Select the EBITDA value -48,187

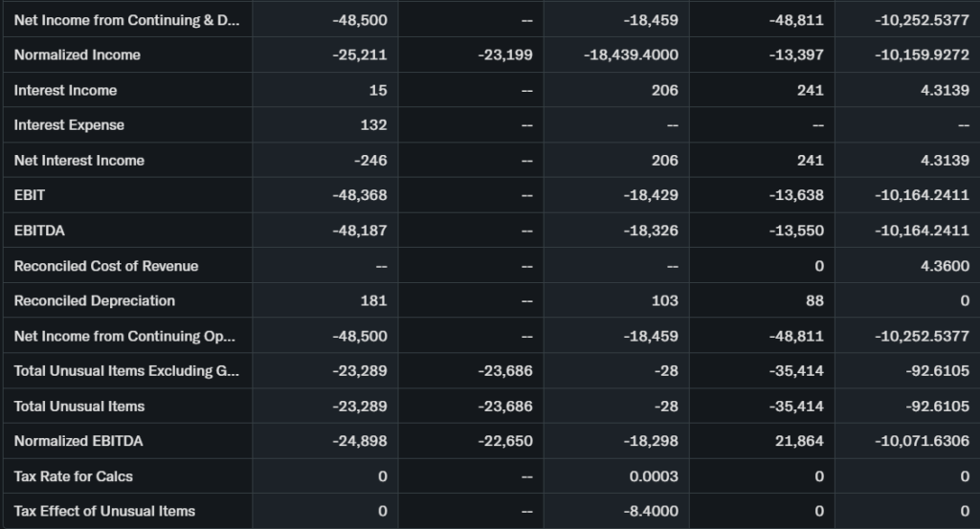point(359,231)
